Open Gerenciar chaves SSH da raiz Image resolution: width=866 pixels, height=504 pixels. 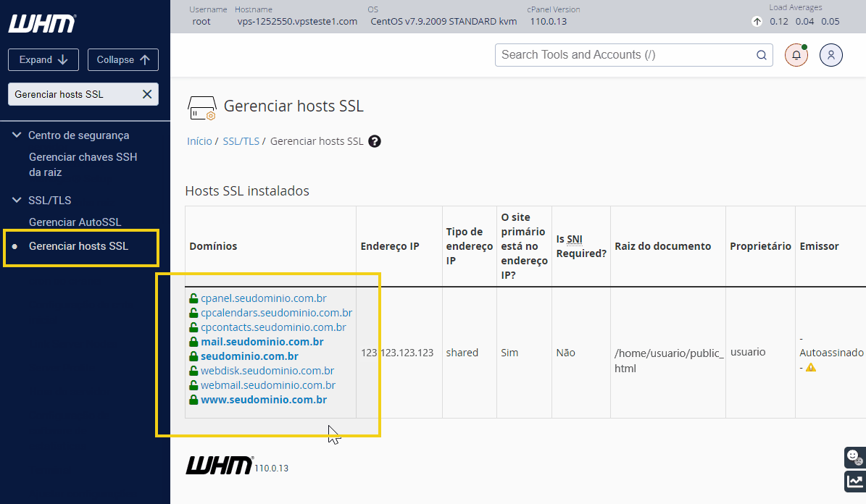pyautogui.click(x=83, y=164)
